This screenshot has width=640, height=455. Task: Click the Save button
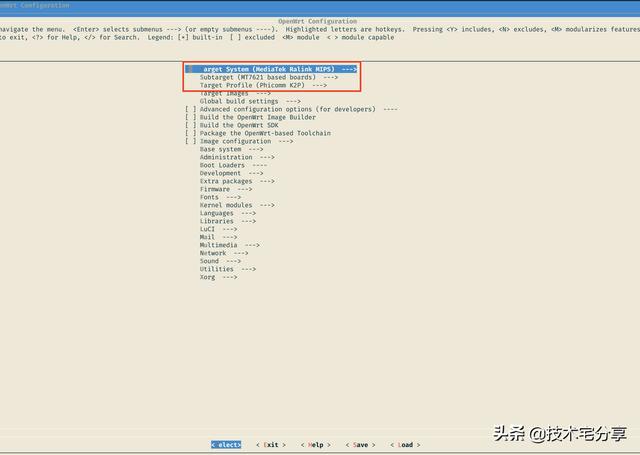click(360, 445)
